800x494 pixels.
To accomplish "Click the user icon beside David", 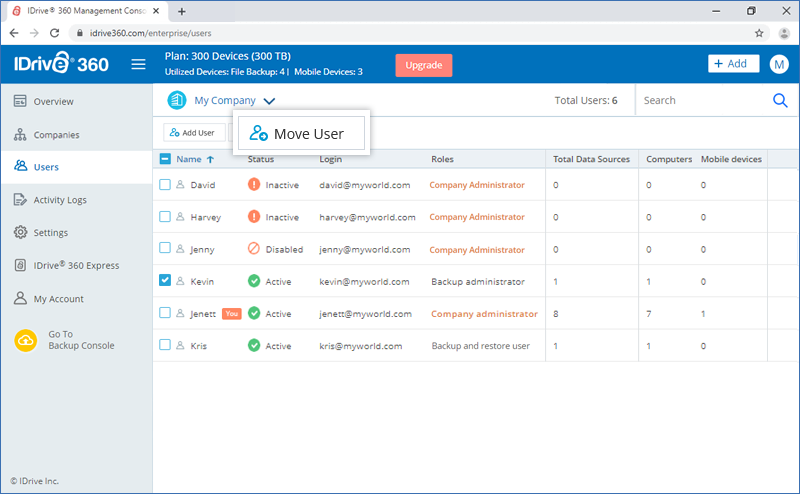I will tap(180, 184).
